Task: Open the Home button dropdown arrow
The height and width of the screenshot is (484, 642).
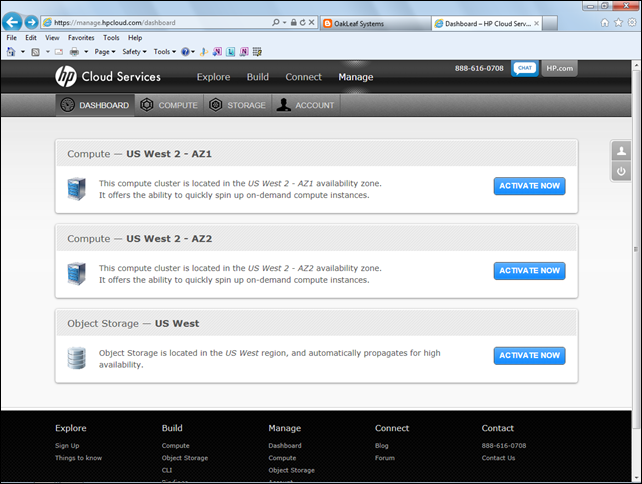Action: click(x=23, y=52)
